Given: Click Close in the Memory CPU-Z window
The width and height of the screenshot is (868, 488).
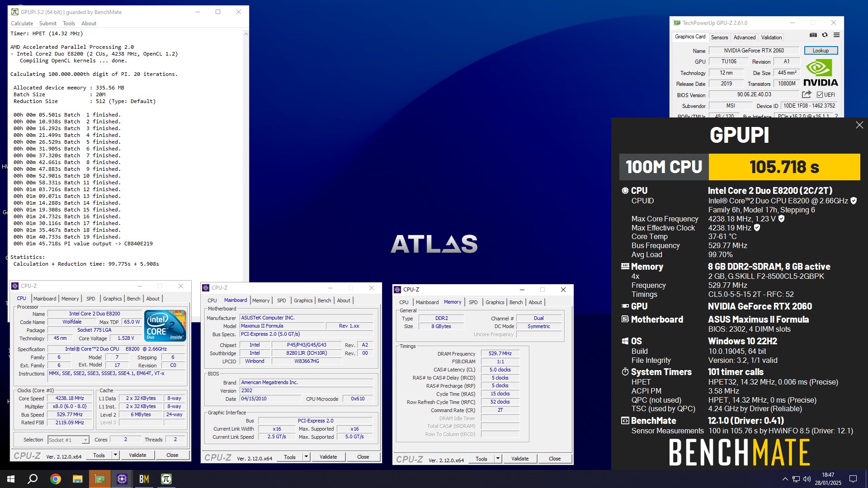Looking at the screenshot, I should point(555,459).
